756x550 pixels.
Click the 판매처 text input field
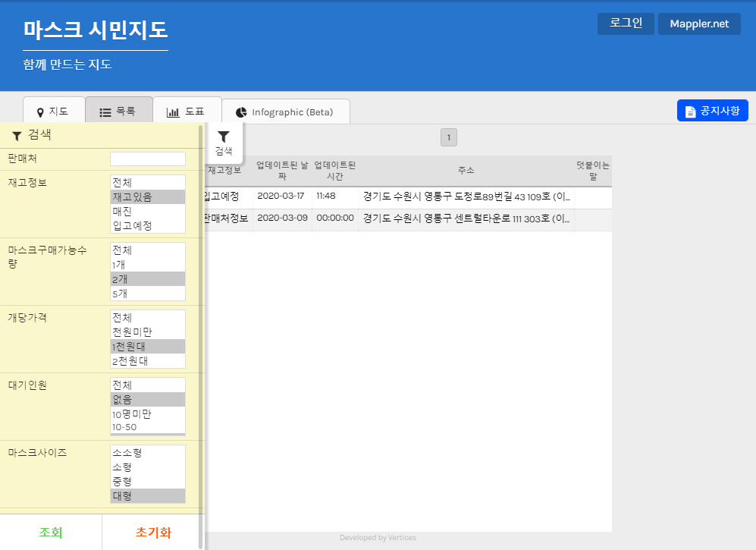click(x=148, y=159)
